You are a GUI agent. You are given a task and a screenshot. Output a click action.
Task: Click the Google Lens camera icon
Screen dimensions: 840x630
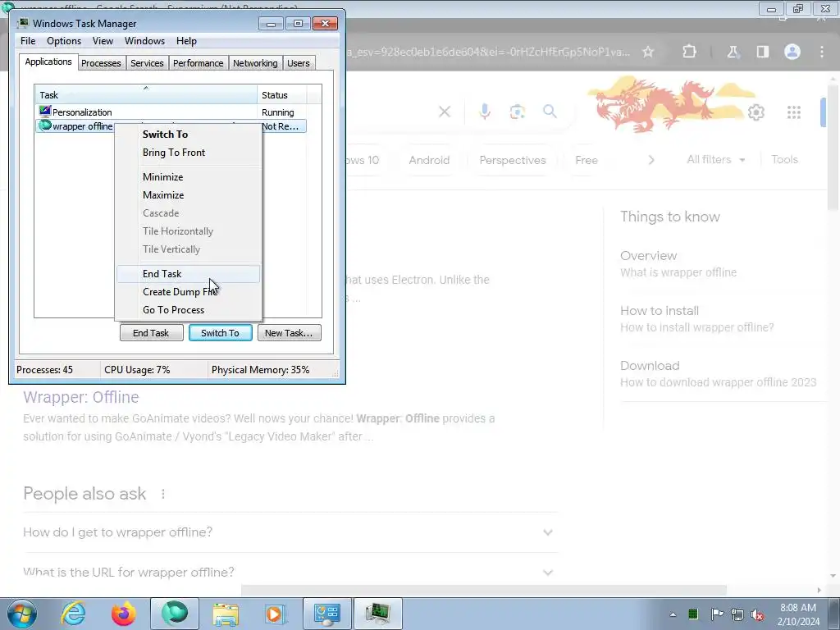coord(517,112)
